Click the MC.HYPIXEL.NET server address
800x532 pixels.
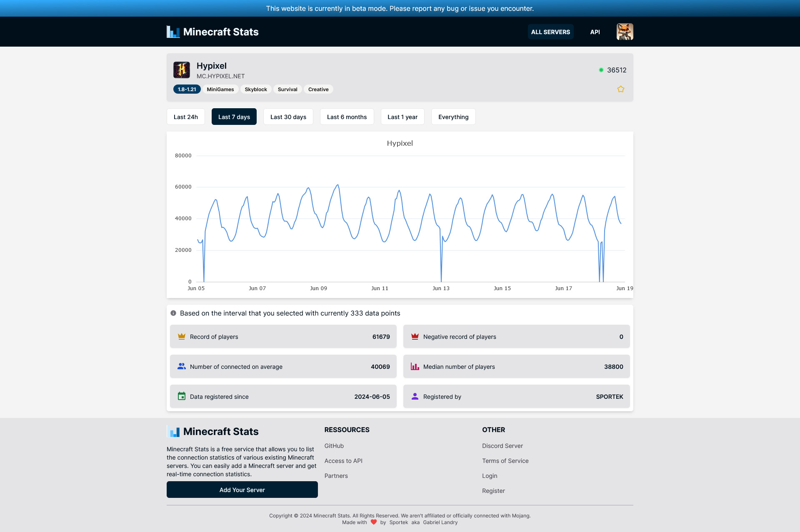click(x=220, y=76)
